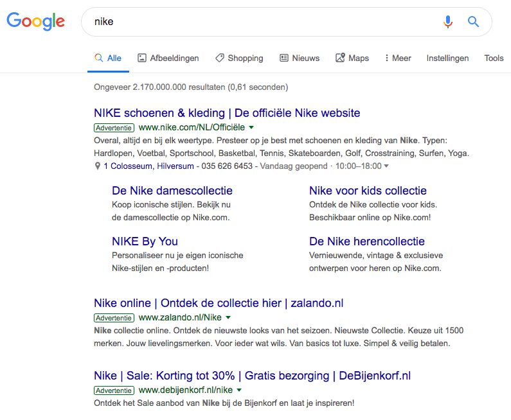The height and width of the screenshot is (420, 511).
Task: Expand dropdown arrow next to www.zalando.nl/Nike
Action: click(x=228, y=318)
